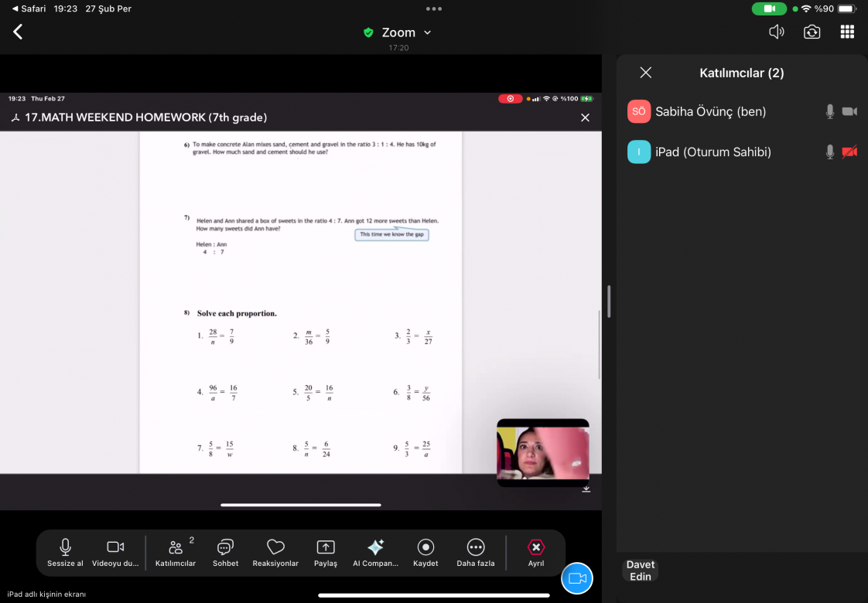The width and height of the screenshot is (868, 603).
Task: Switch to gallery grid view
Action: click(847, 32)
